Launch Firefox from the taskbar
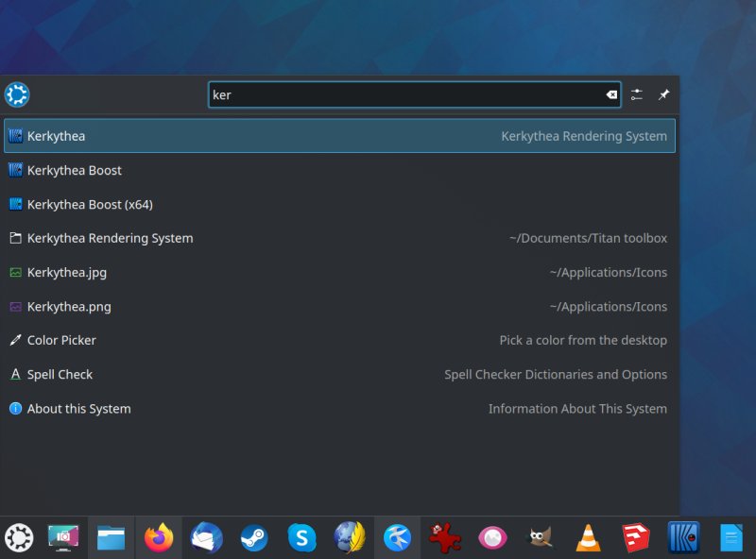756x559 pixels. pos(158,538)
